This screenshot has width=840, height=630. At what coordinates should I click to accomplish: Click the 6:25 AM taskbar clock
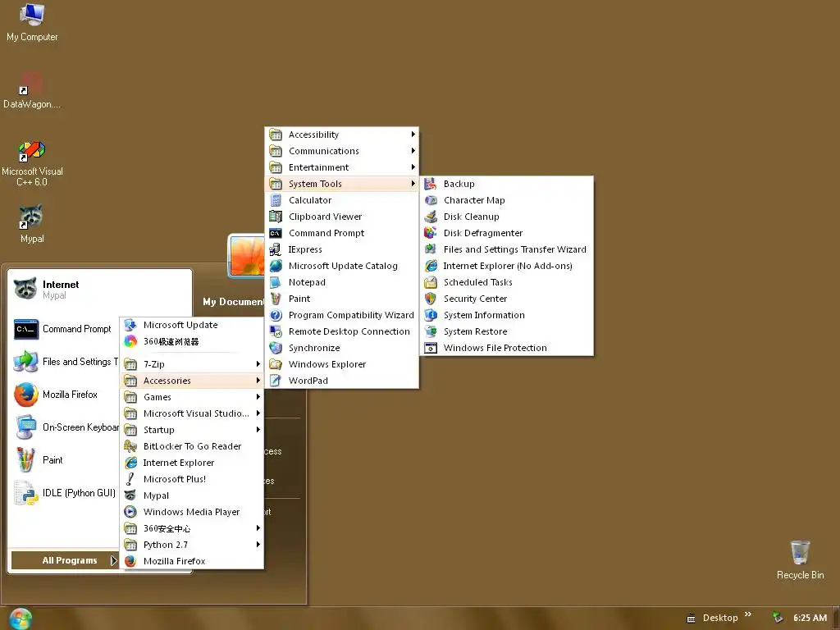[x=810, y=618]
